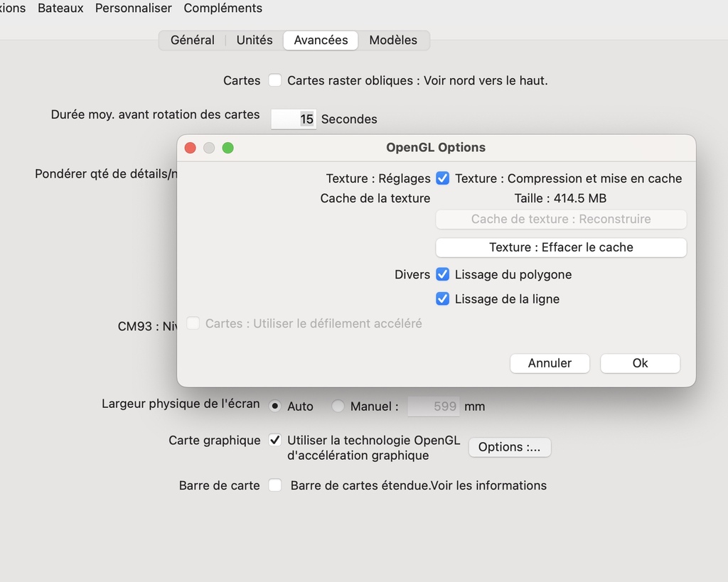Open the Bateaux menu
Viewport: 728px width, 582px height.
[60, 9]
